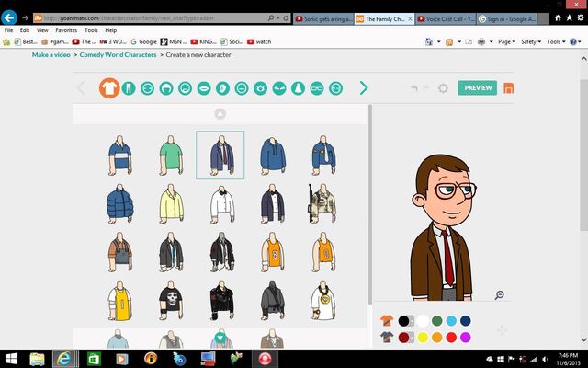Open the facial hair (beard) category icon
588x368 pixels.
pos(185,88)
